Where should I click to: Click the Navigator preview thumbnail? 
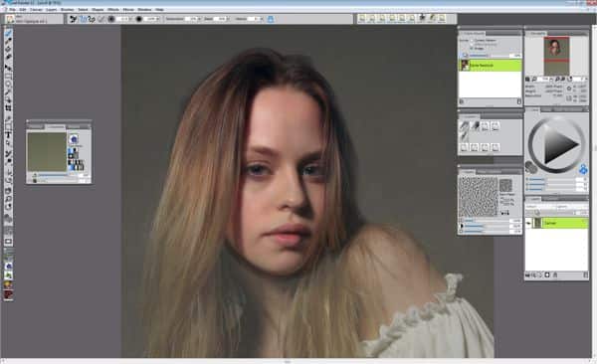coord(556,56)
